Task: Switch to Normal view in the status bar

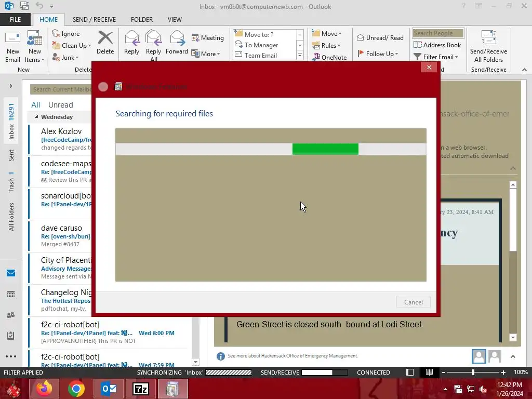Action: (410, 372)
